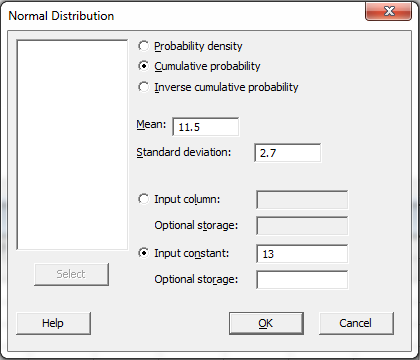Select Inverse cumulative probability option
This screenshot has height=360, width=420.
coord(144,87)
